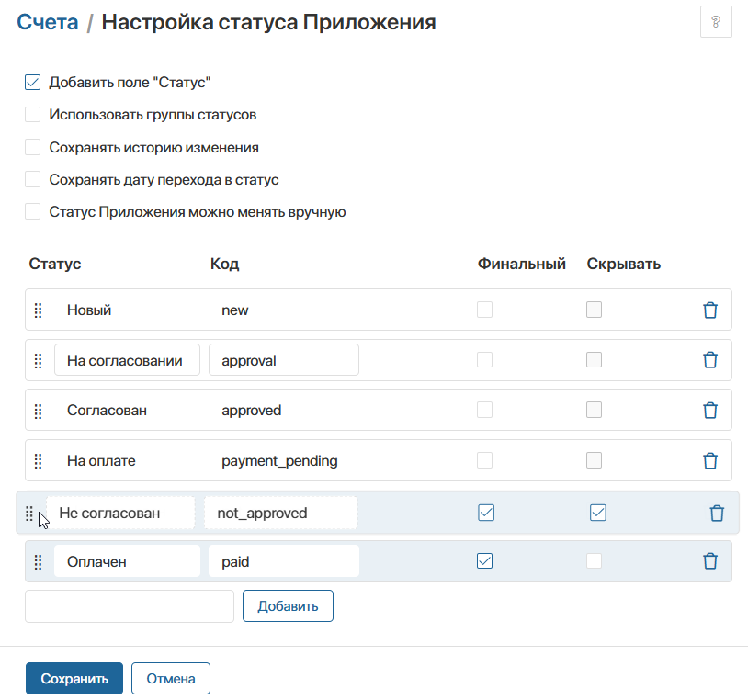
Task: Edit the paid code field
Action: [284, 561]
